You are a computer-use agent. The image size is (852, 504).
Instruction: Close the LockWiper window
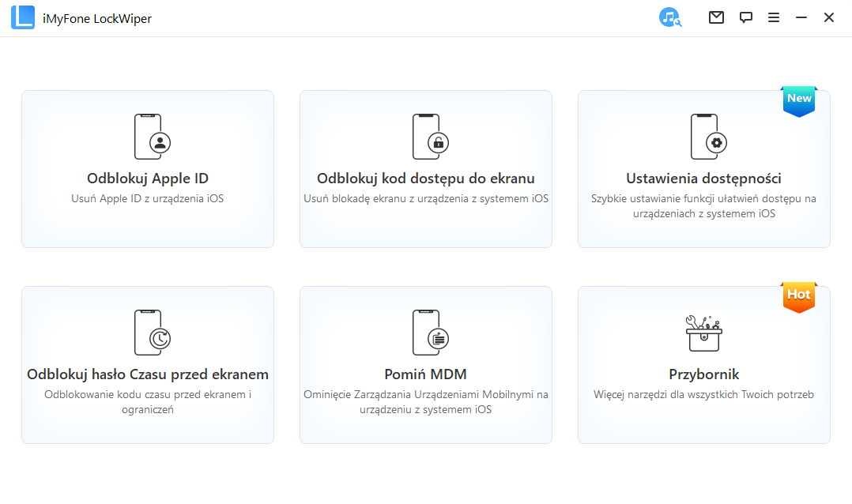click(828, 17)
